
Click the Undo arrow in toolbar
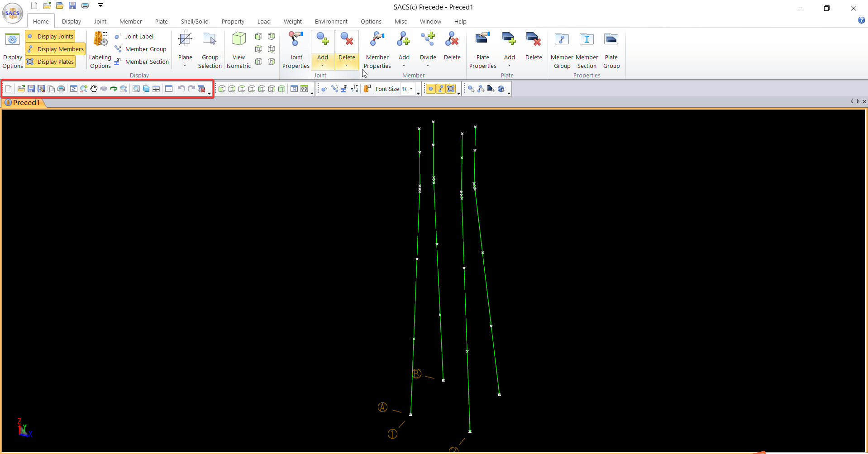pos(181,89)
